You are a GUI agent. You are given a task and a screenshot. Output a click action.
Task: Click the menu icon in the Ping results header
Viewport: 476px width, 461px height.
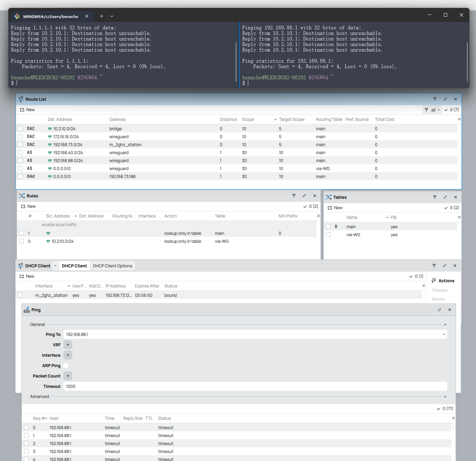(453, 418)
